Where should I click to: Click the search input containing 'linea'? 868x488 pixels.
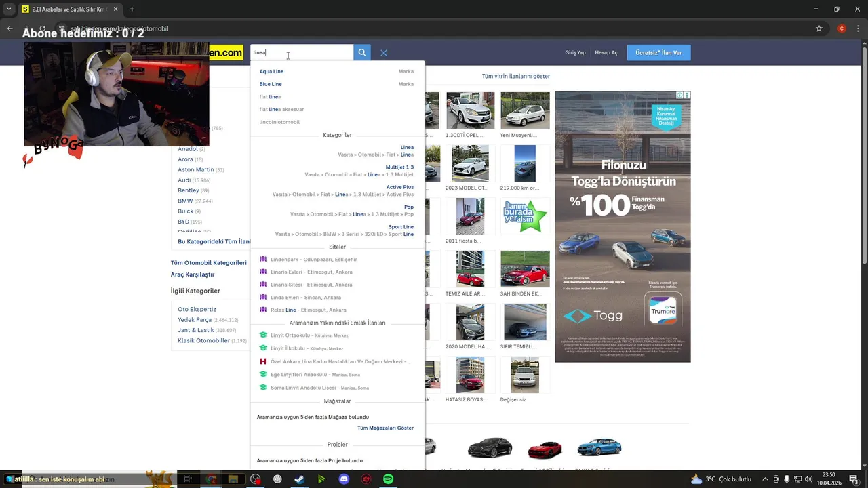click(x=302, y=52)
